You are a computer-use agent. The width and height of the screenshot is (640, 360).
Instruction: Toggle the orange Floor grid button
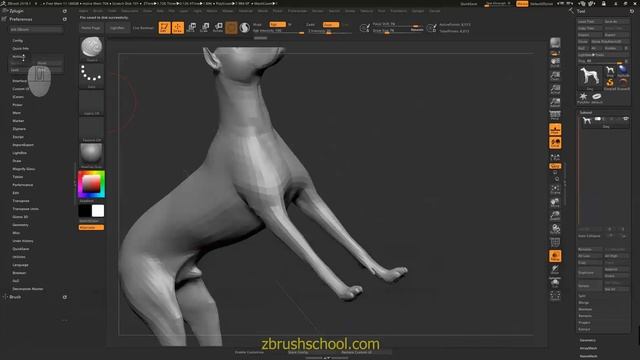coord(555,129)
